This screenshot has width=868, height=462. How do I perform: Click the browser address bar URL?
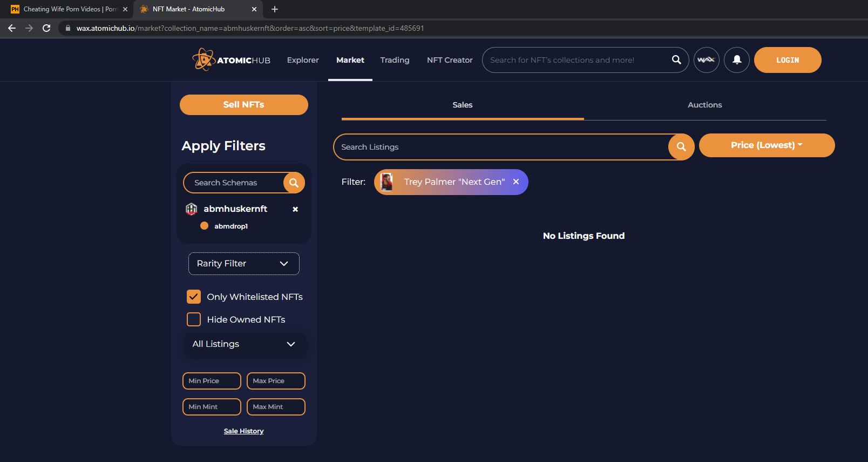(250, 28)
